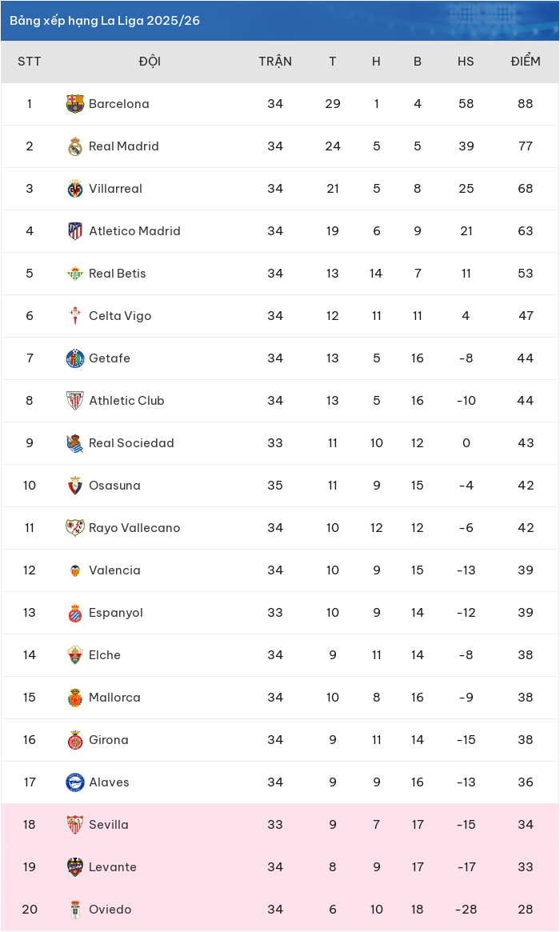Select the Getafe blue badge
Image resolution: width=560 pixels, height=932 pixels.
(x=75, y=358)
